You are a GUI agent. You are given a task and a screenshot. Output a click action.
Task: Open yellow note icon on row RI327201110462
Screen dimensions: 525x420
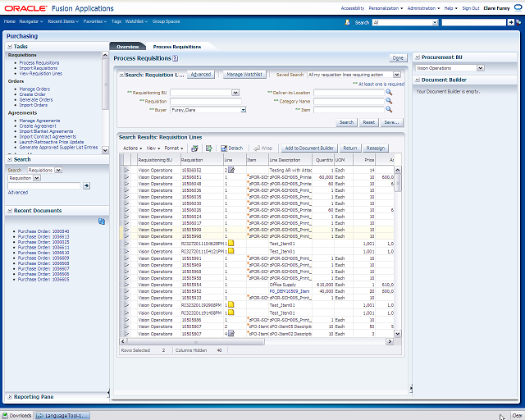pyautogui.click(x=231, y=243)
